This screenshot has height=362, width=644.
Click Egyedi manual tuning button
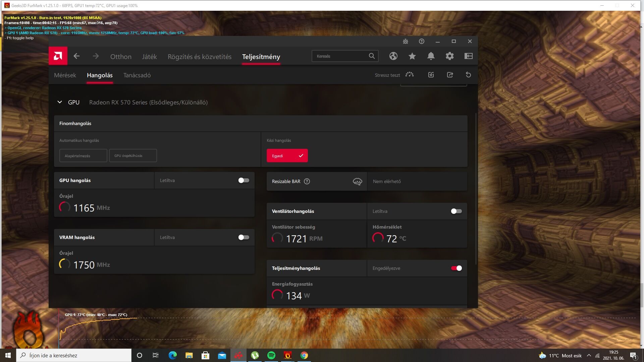click(287, 156)
